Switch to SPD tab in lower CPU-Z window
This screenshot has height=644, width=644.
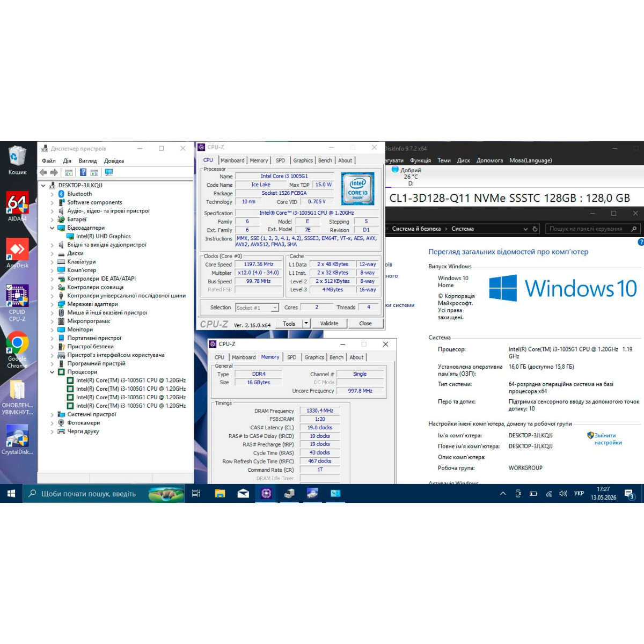pos(291,357)
